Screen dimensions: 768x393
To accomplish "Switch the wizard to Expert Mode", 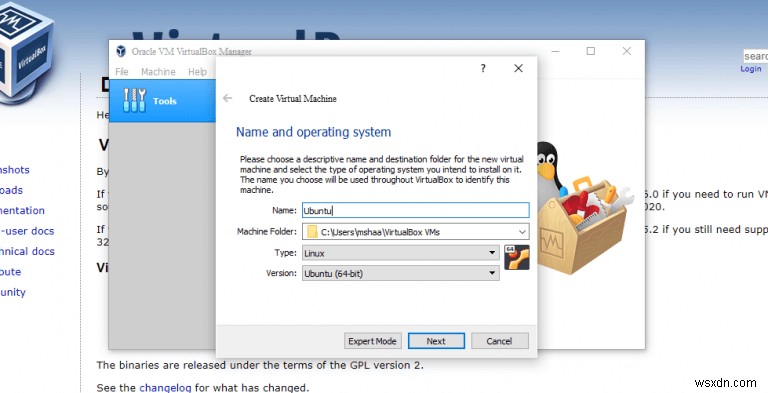I will pyautogui.click(x=372, y=341).
